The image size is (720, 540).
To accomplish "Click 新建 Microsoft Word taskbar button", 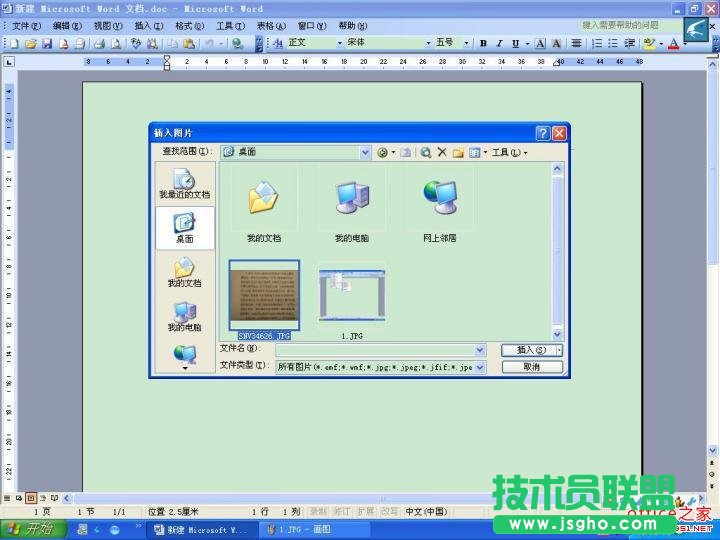I will click(202, 530).
